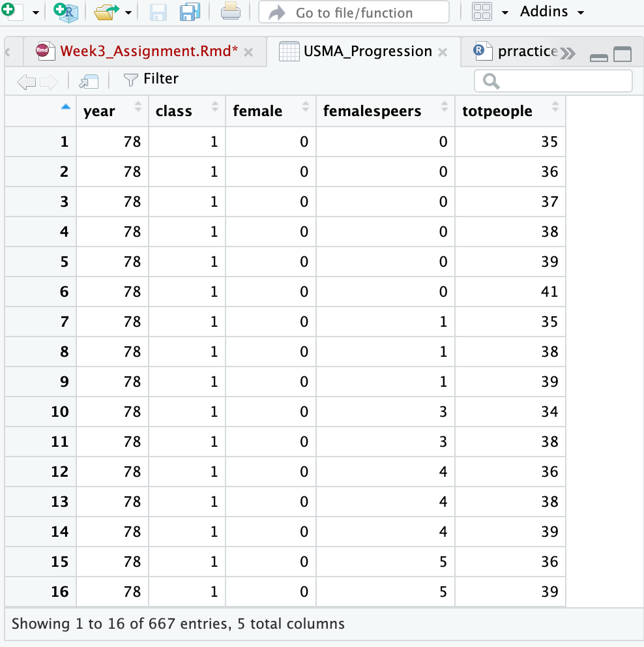Select row number 14 label
Screen dimensions: 644x647
60,532
